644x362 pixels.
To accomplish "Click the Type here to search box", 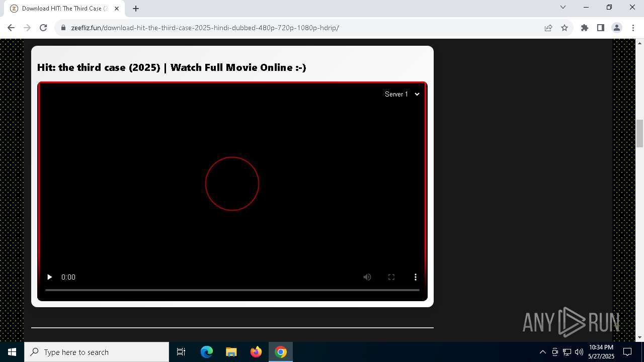I will tap(97, 352).
